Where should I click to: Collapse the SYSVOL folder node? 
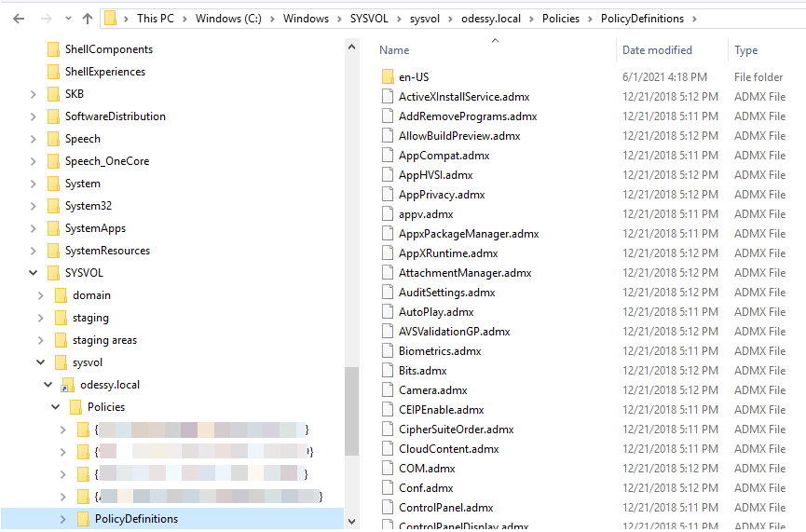point(34,273)
